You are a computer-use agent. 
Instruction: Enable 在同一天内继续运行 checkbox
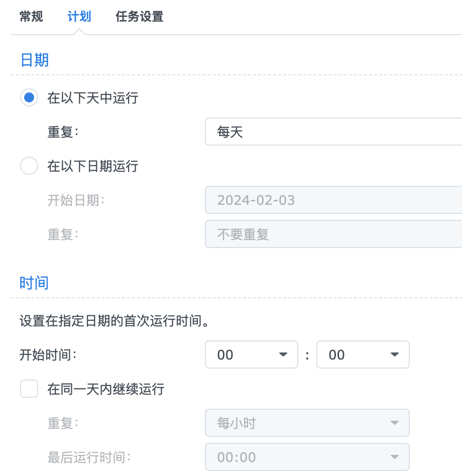29,389
